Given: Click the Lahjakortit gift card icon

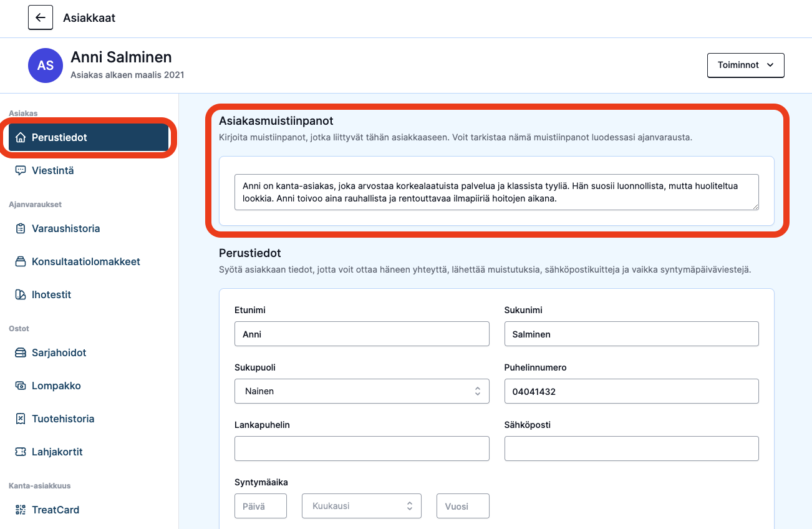Looking at the screenshot, I should click(x=21, y=452).
